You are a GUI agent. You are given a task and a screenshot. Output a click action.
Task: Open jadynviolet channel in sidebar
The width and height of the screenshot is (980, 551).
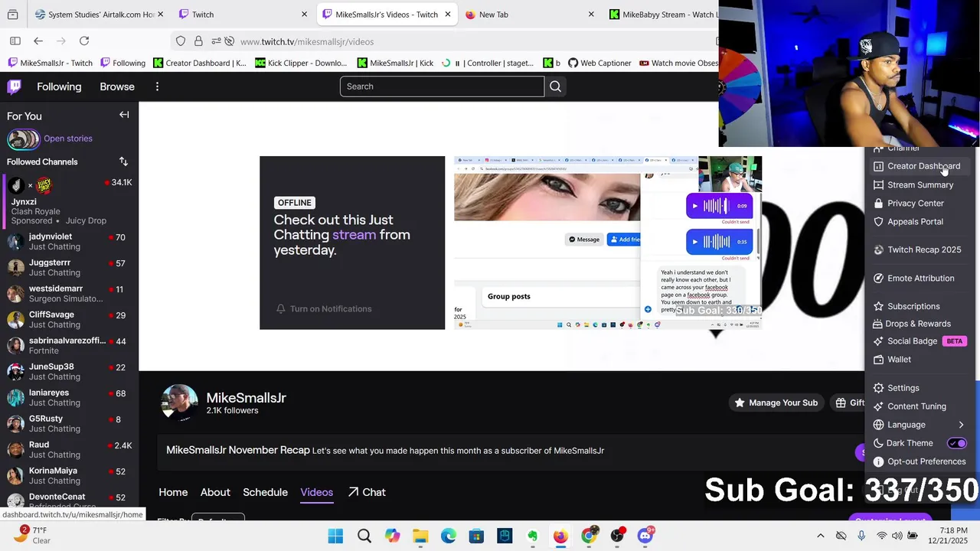(x=69, y=242)
